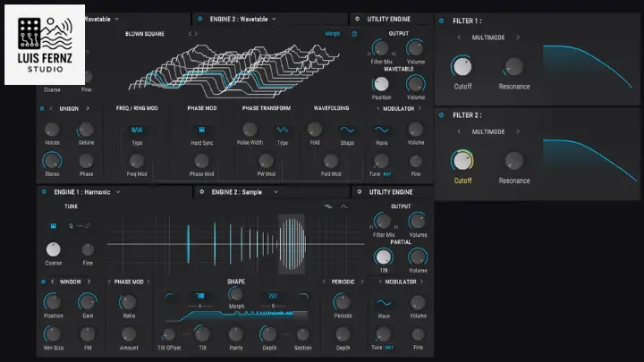Viewport: 644px width, 362px height.
Task: Expand the ENGINE 2 : Sample type dropdown arrow
Action: point(275,191)
